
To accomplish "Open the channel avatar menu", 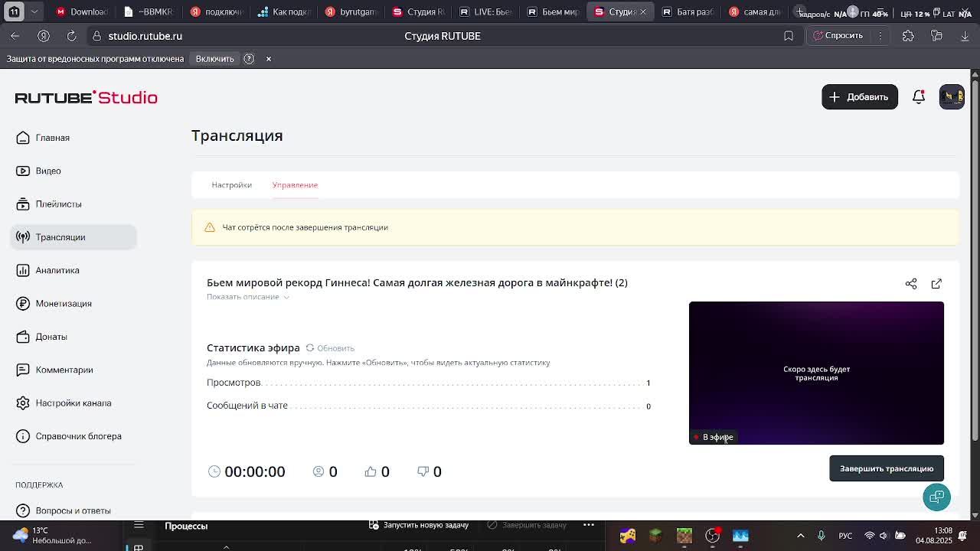I will tap(952, 97).
